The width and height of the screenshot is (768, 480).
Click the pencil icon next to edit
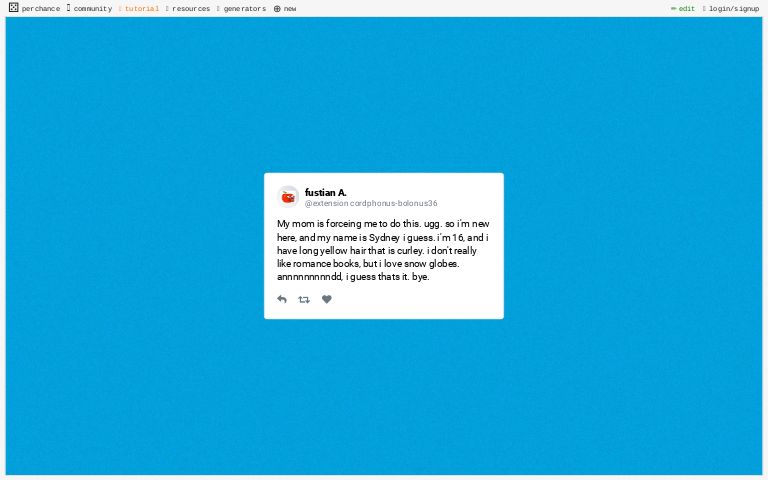pos(673,9)
